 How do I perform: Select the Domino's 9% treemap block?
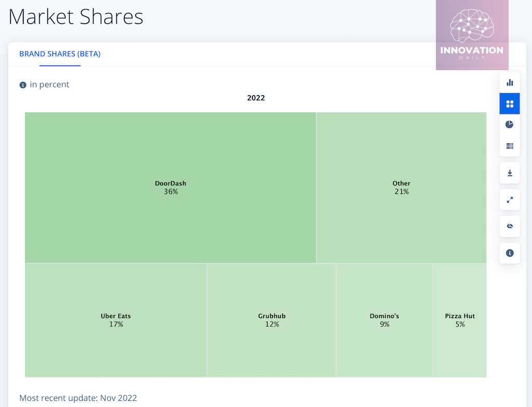pos(384,320)
